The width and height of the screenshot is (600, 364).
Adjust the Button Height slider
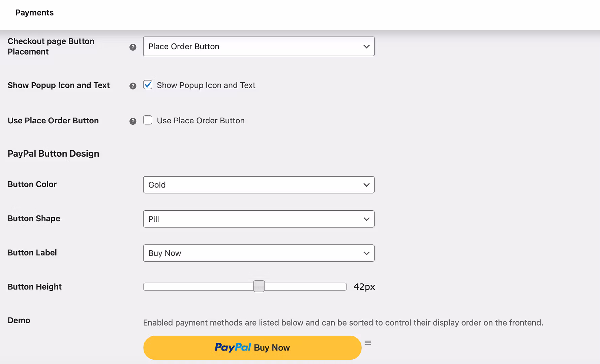click(x=259, y=286)
